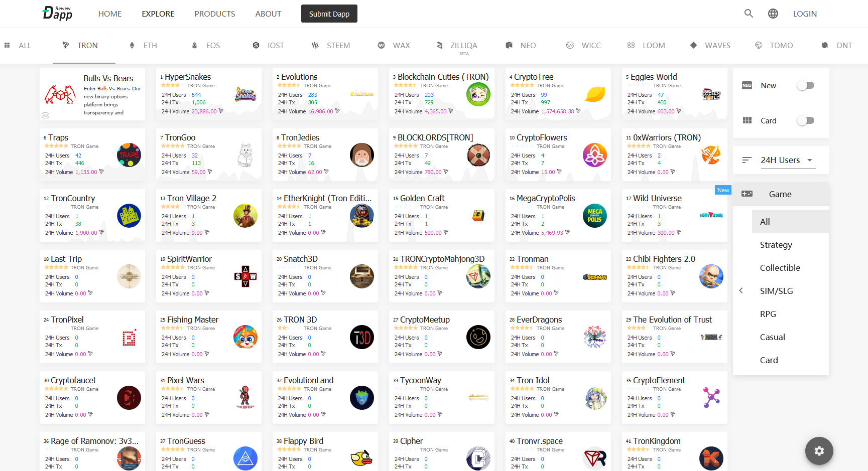The height and width of the screenshot is (471, 868).
Task: Click the HyperSnakes game logo
Action: (x=245, y=94)
